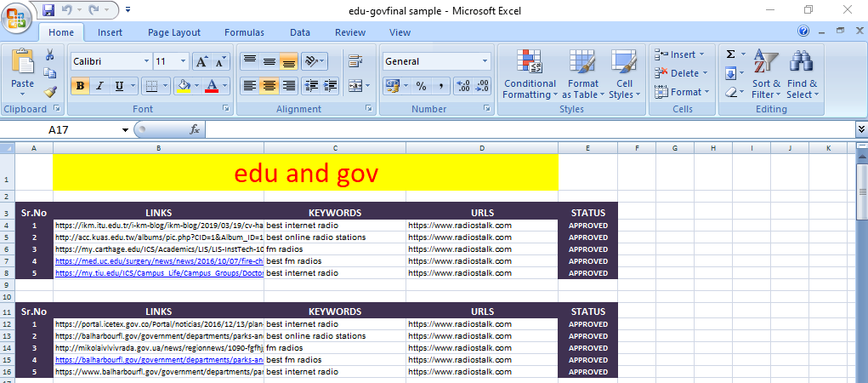Apply yellow fill color to cells

[x=183, y=86]
